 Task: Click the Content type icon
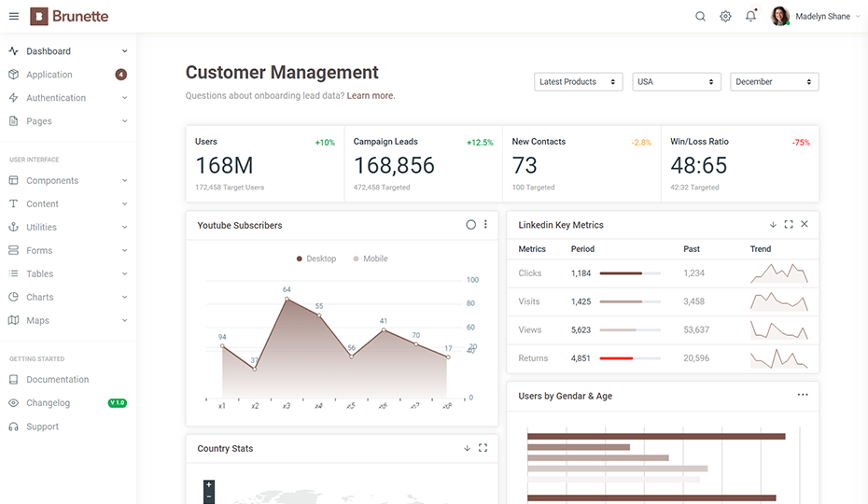(x=14, y=203)
